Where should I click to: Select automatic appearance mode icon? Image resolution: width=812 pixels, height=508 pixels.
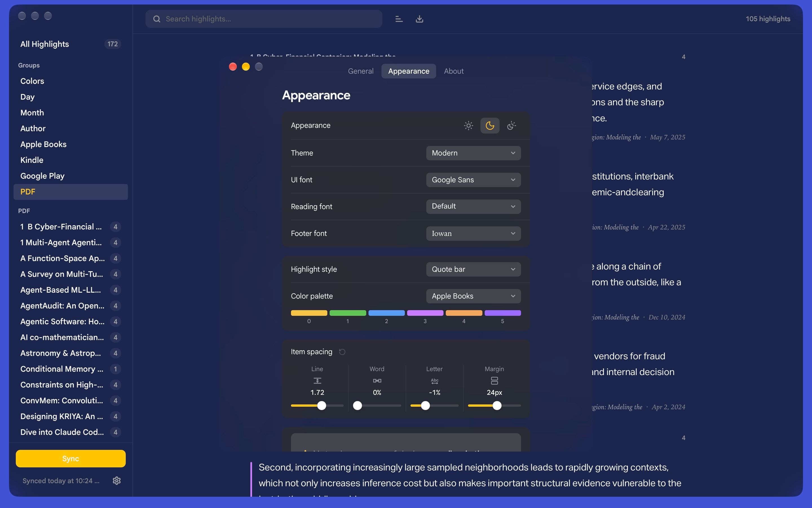(511, 126)
